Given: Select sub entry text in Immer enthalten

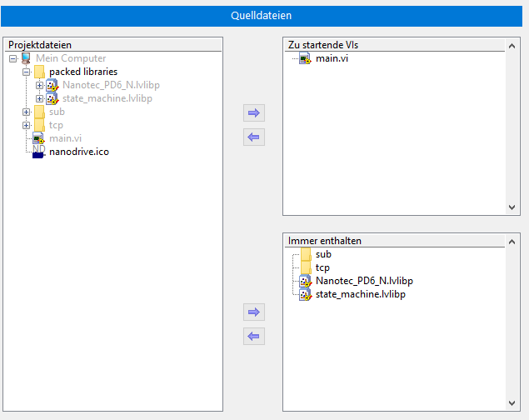Looking at the screenshot, I should point(323,254).
